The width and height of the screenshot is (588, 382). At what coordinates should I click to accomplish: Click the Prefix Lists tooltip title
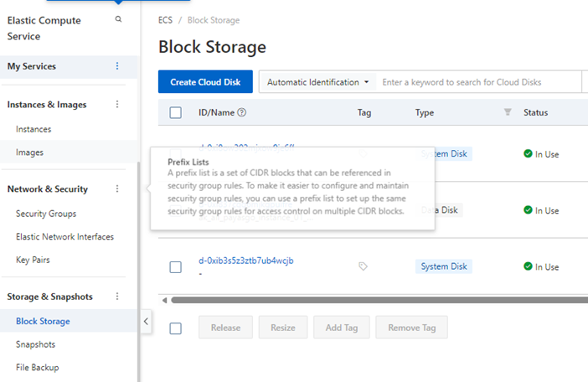188,162
